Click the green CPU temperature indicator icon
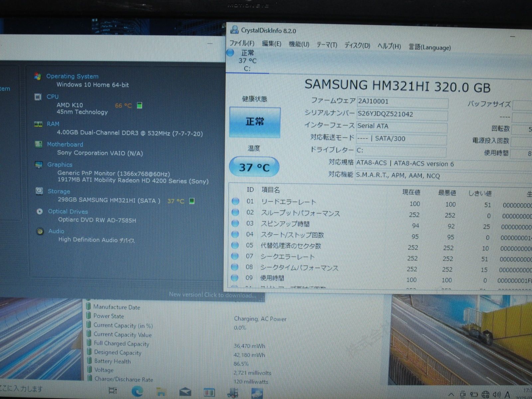The height and width of the screenshot is (399, 532). (140, 105)
